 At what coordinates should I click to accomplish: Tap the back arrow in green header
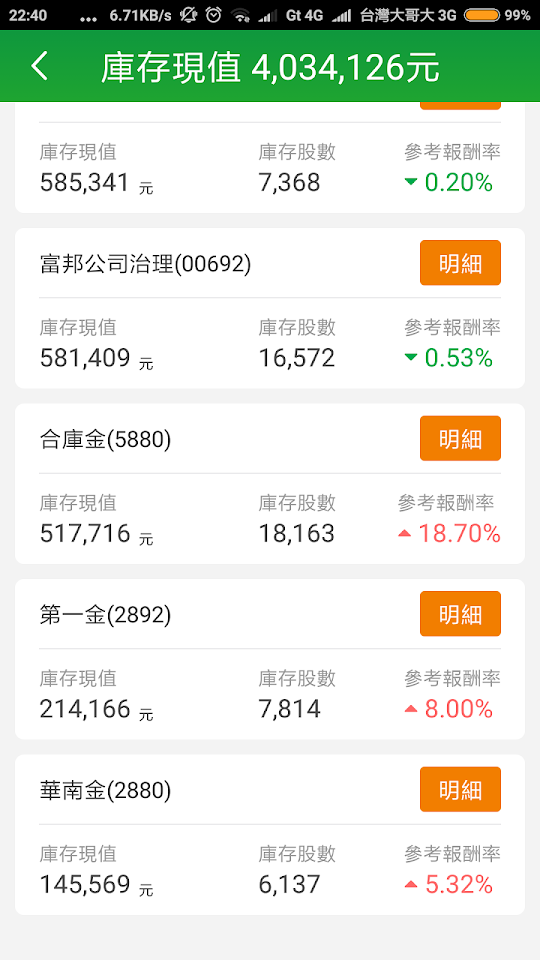[39, 66]
